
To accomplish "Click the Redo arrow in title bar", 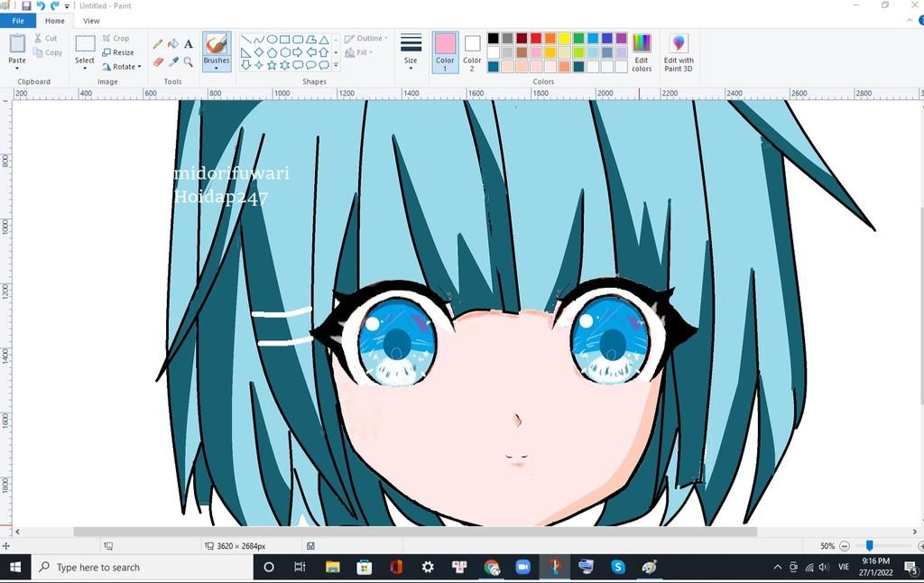I will coord(54,6).
